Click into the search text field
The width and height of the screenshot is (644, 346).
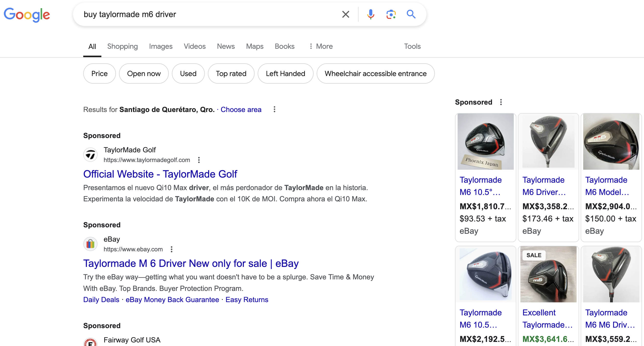pos(204,14)
